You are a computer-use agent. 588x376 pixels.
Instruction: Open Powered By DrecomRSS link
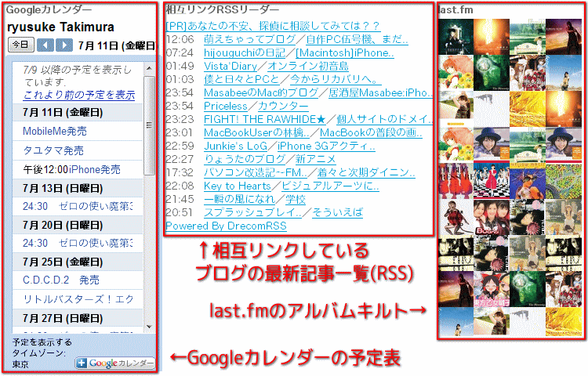pyautogui.click(x=226, y=226)
